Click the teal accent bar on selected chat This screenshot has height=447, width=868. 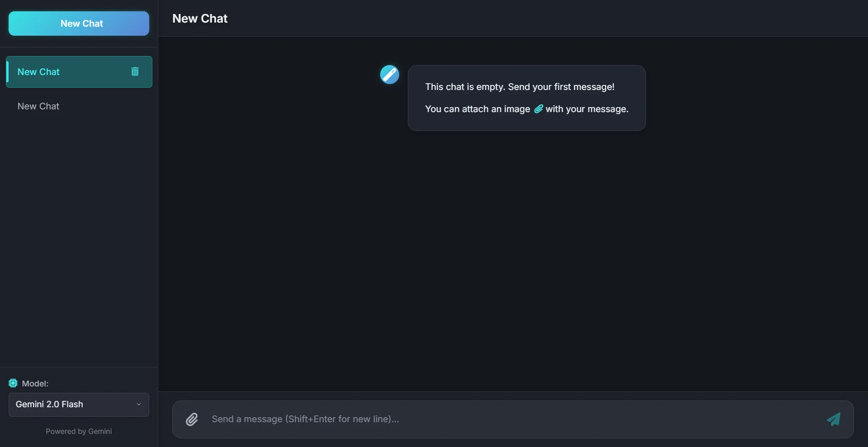click(x=7, y=72)
